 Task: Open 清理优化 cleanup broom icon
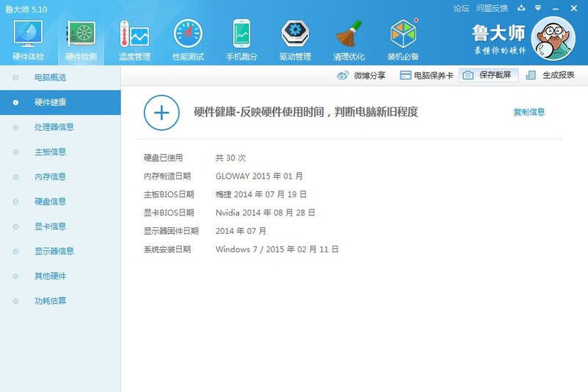click(x=348, y=33)
